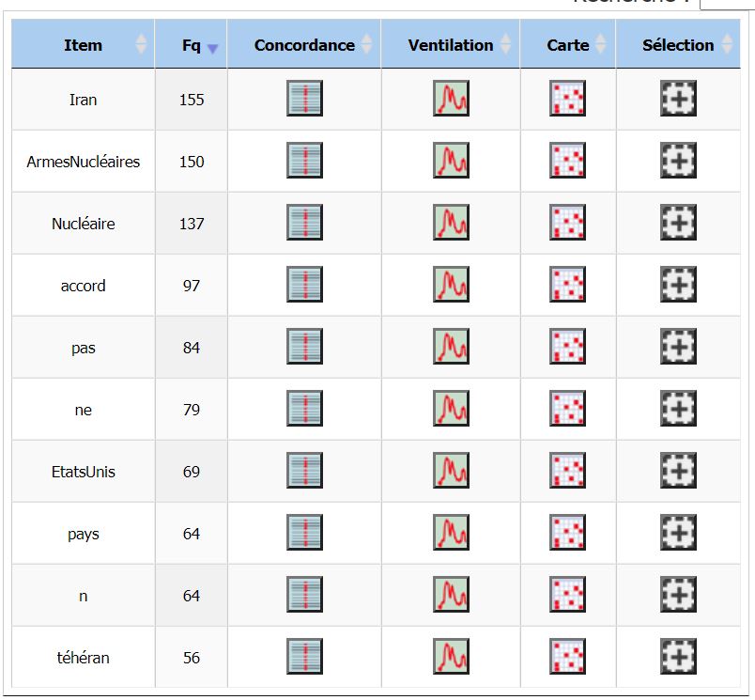755x700 pixels.
Task: Click the ArmesNucléaires item cell
Action: 83,162
